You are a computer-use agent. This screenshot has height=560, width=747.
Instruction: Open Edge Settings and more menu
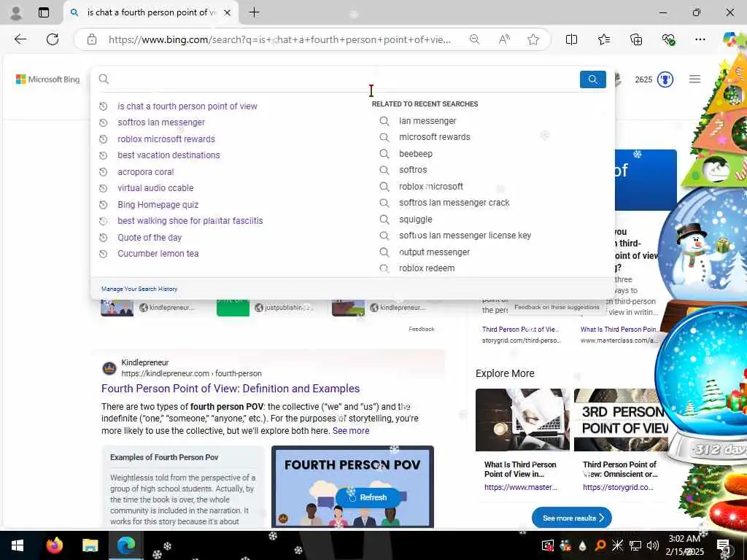700,39
